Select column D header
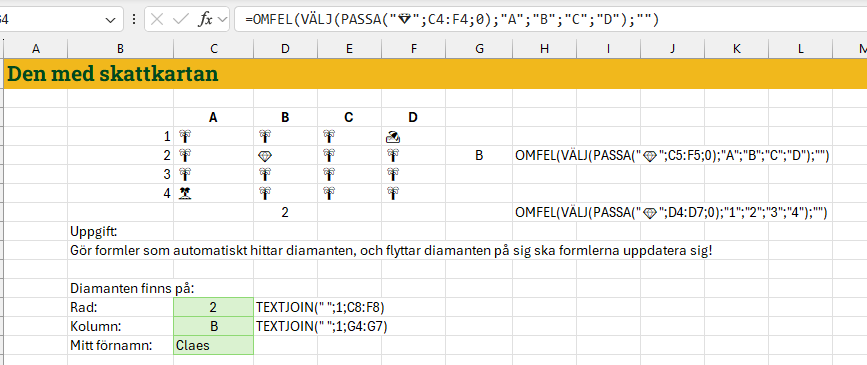This screenshot has height=365, width=867. pyautogui.click(x=285, y=49)
